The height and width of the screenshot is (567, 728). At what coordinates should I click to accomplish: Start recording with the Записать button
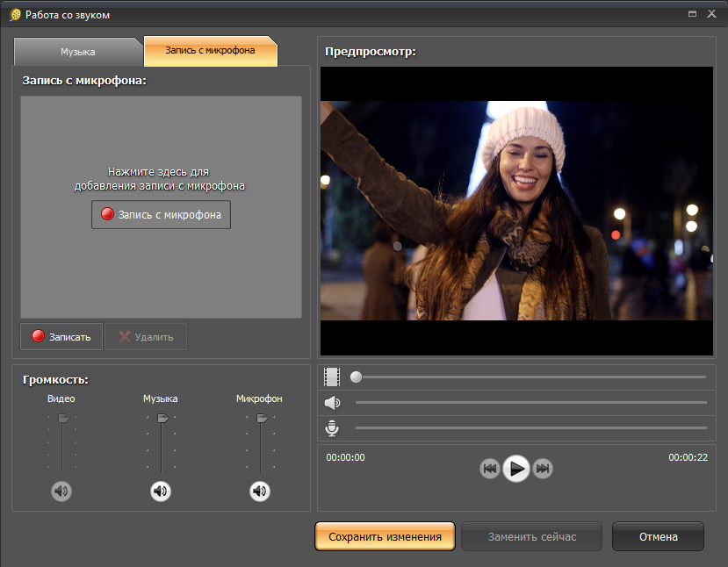[61, 337]
